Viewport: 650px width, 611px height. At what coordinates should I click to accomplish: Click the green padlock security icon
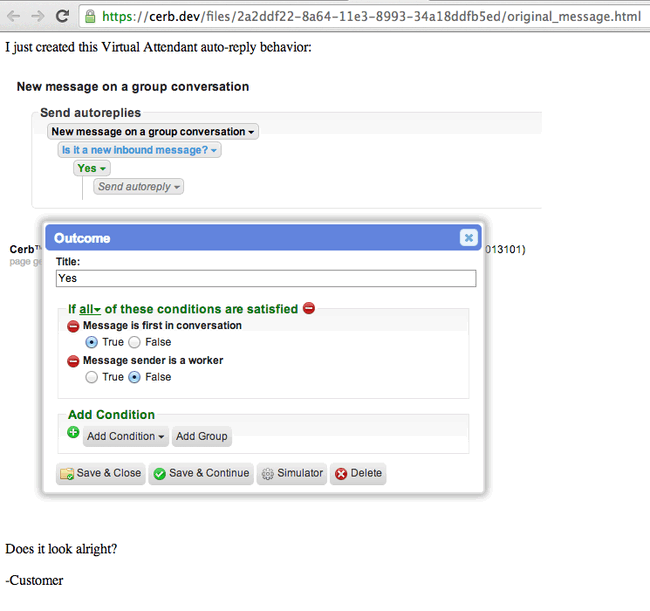click(90, 16)
